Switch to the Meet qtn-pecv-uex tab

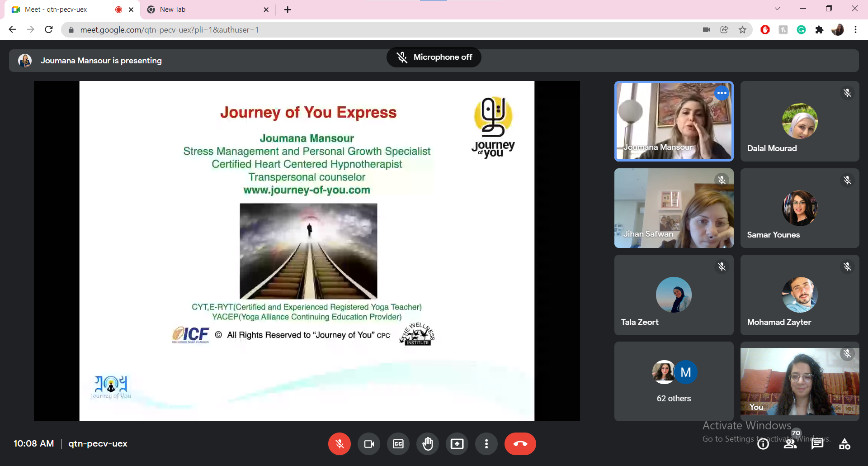click(72, 10)
